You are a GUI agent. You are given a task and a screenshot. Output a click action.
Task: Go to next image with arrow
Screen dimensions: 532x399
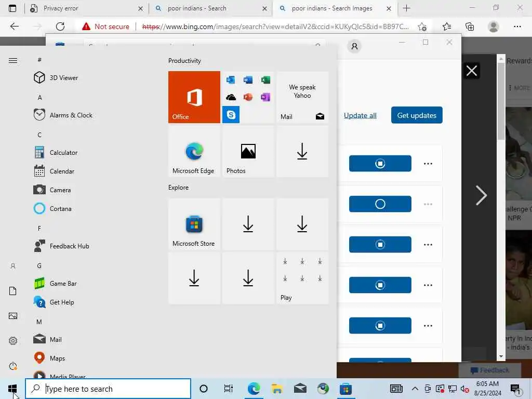click(481, 195)
